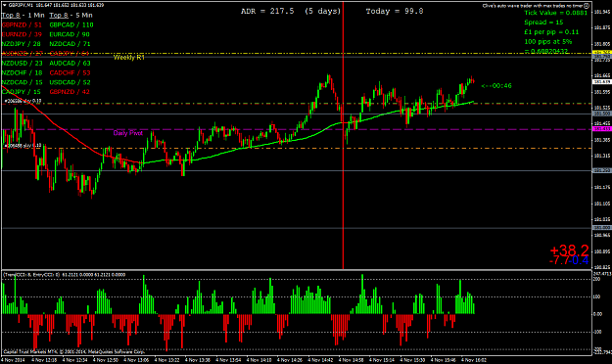Image resolution: width=612 pixels, height=364 pixels.
Task: Select the 'EURNZD / 39' entry
Action: 22,34
